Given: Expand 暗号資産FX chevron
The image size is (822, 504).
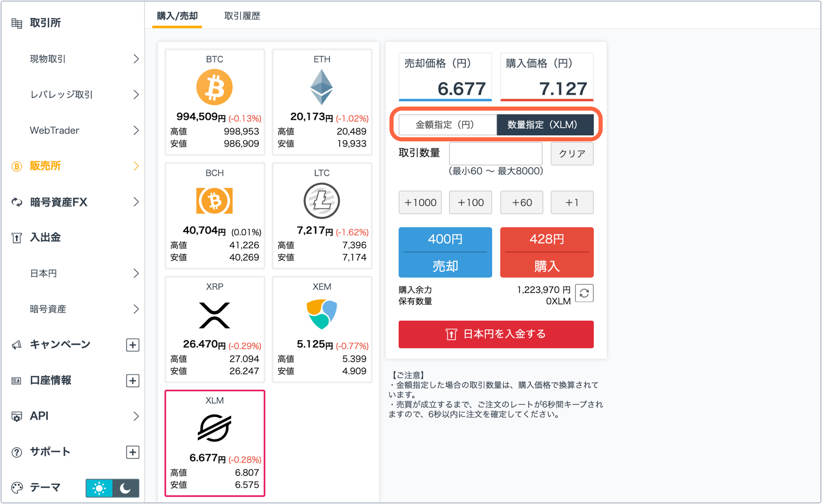Looking at the screenshot, I should 136,202.
